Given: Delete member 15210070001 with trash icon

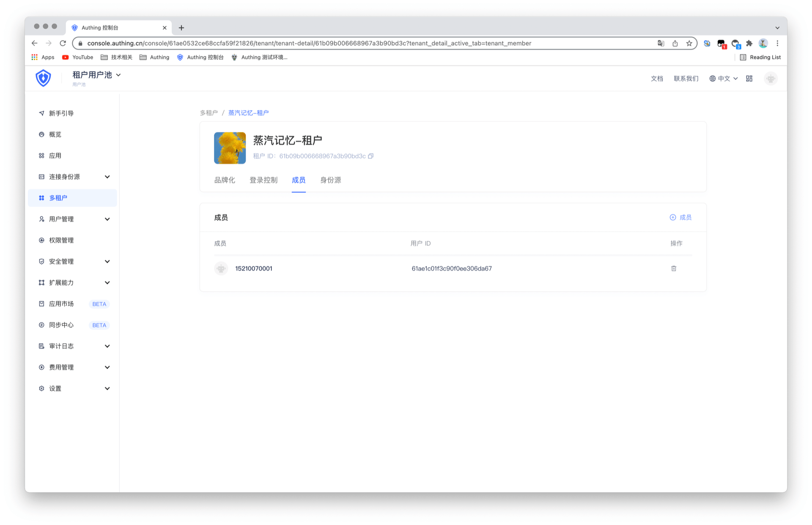Looking at the screenshot, I should [674, 268].
